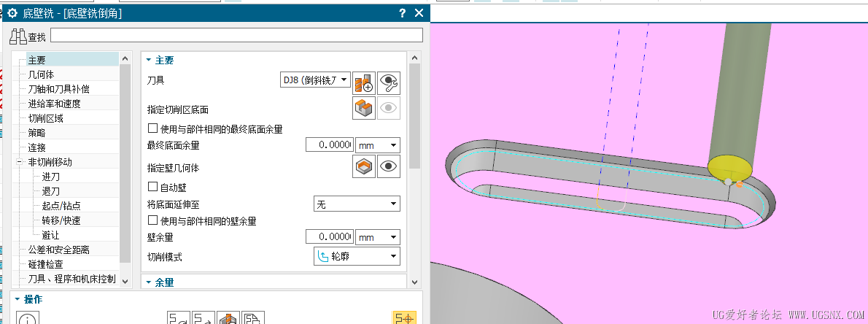Open mm unit dropdown for 最终底面余量
868x324 pixels.
pos(378,145)
